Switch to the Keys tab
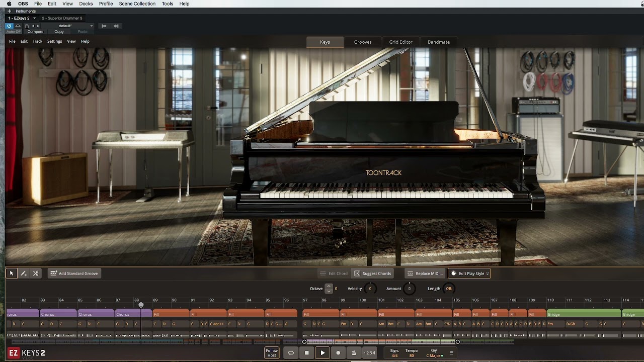Viewport: 644px width, 362px height. point(325,42)
